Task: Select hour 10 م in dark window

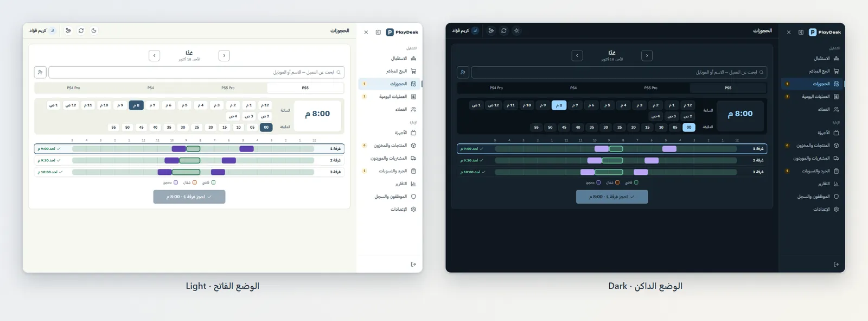Action: 527,105
